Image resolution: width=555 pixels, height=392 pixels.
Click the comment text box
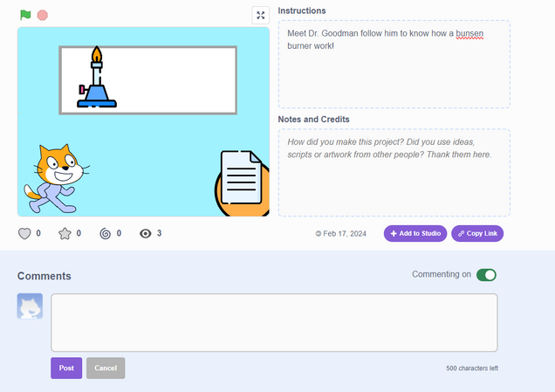pyautogui.click(x=274, y=323)
